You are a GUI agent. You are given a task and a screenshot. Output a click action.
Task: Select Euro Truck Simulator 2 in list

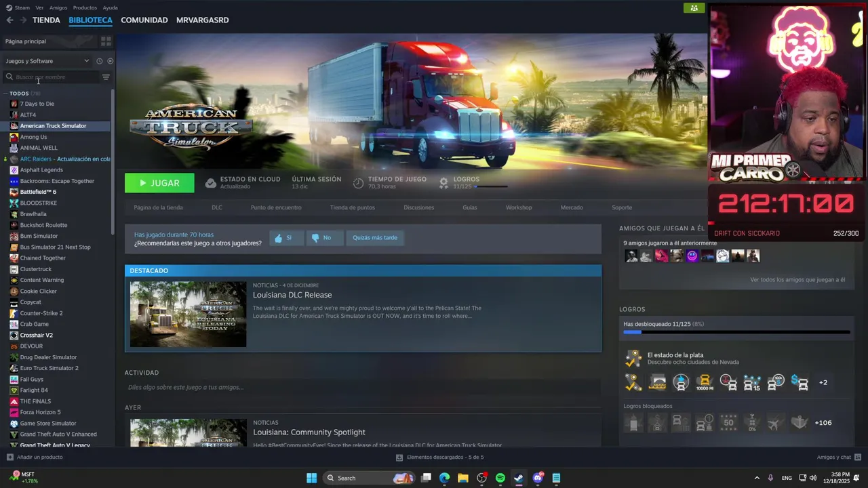[x=49, y=368]
